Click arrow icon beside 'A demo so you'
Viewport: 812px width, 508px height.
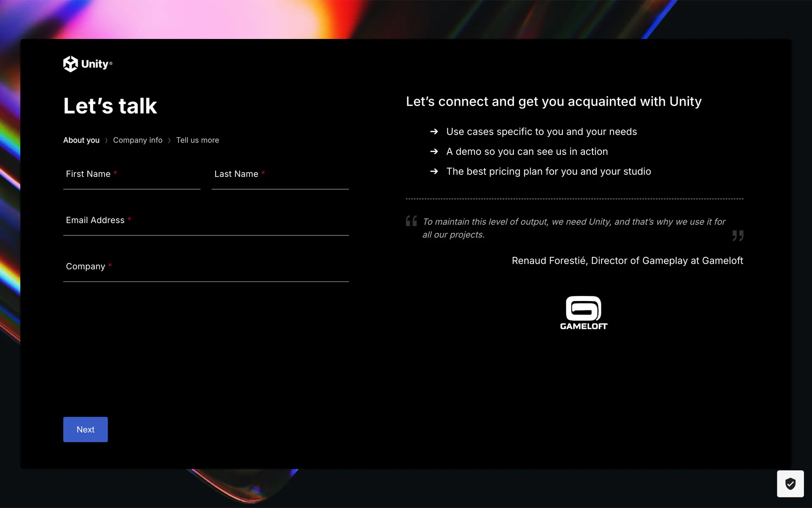point(434,152)
